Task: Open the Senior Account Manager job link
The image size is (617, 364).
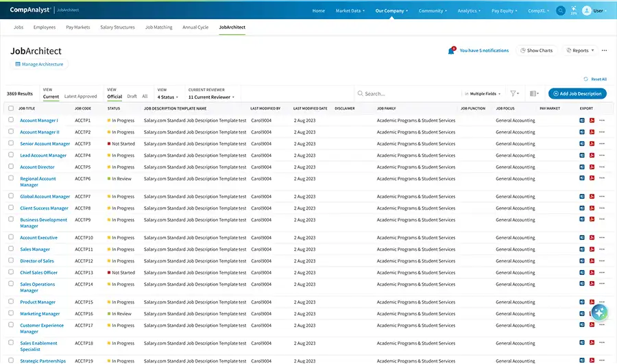Action: (45, 144)
